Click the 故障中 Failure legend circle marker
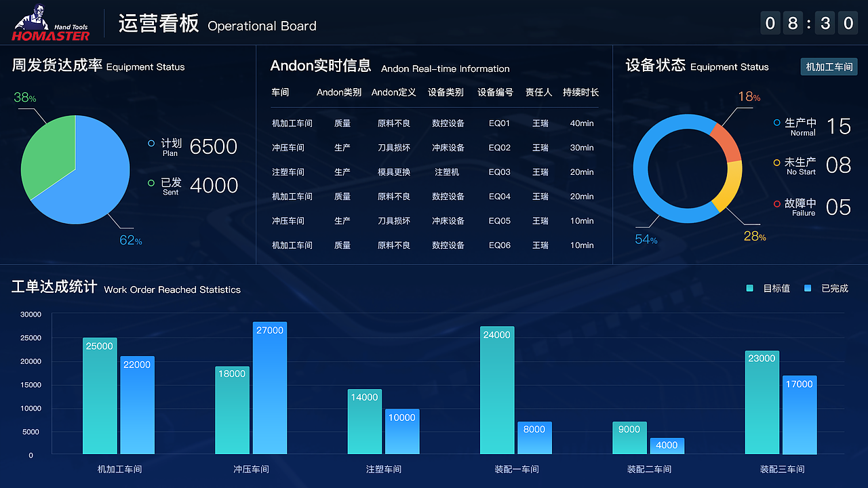The image size is (868, 488). pyautogui.click(x=777, y=203)
